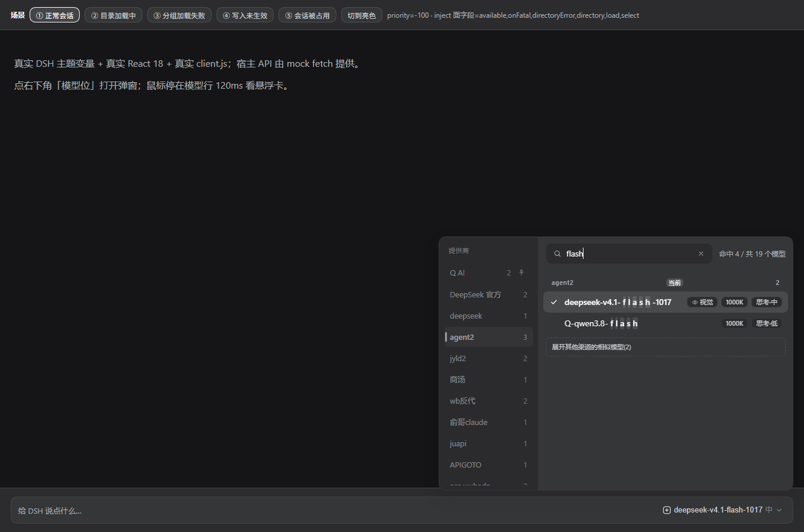Click the eye 视觉 badge on the deepseek row
Image resolution: width=804 pixels, height=532 pixels.
(x=702, y=302)
